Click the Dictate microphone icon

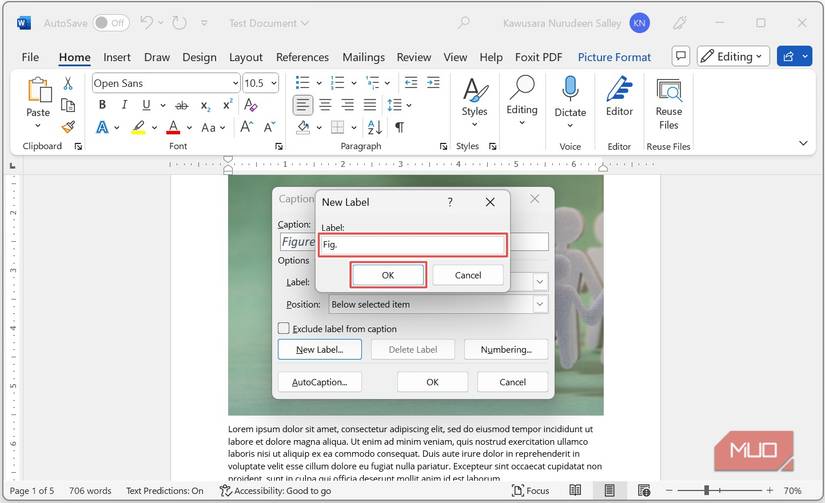570,90
